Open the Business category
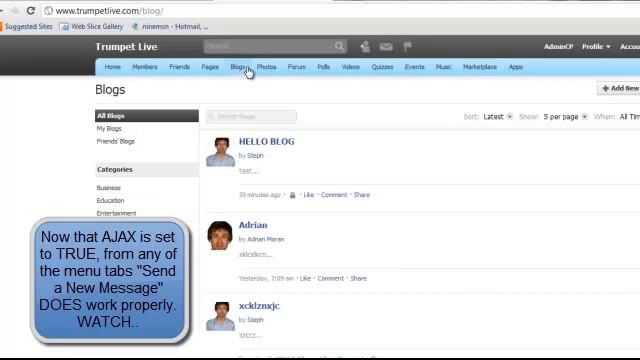Screen dimensions: 640x360 point(109,188)
